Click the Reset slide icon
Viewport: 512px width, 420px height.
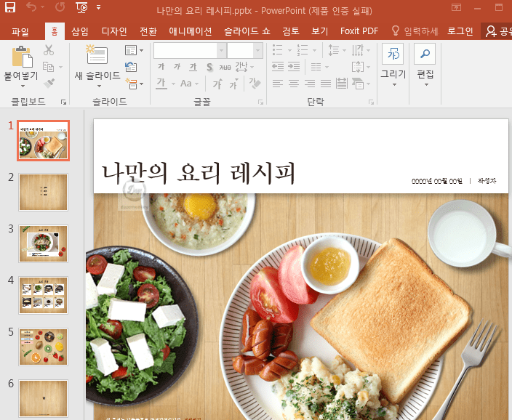[131, 67]
